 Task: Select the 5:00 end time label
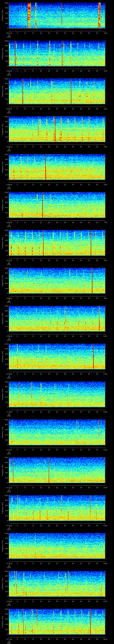point(105,147)
